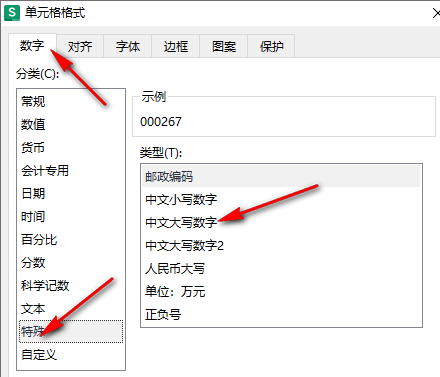
Task: Close the 单元格格式 dialog
Action: coord(436,13)
